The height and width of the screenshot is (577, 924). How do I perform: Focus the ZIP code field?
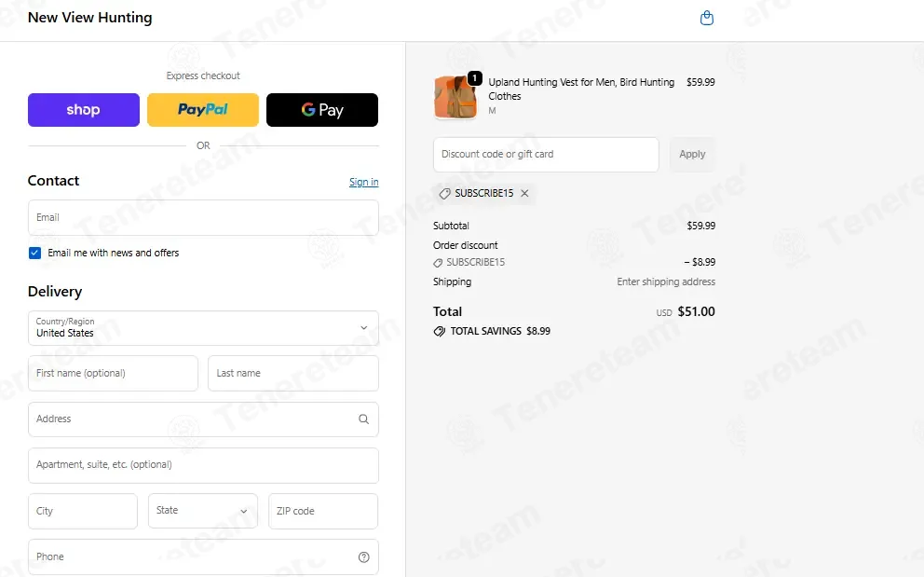[323, 511]
